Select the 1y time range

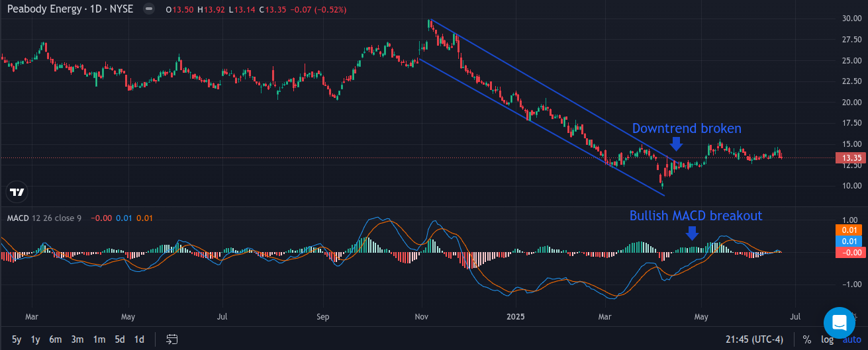36,339
